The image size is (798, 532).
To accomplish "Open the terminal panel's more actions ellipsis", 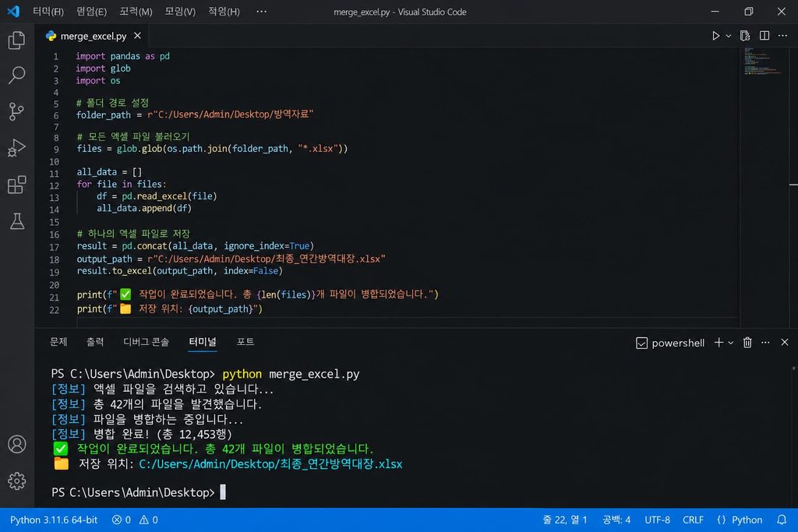I will [765, 342].
